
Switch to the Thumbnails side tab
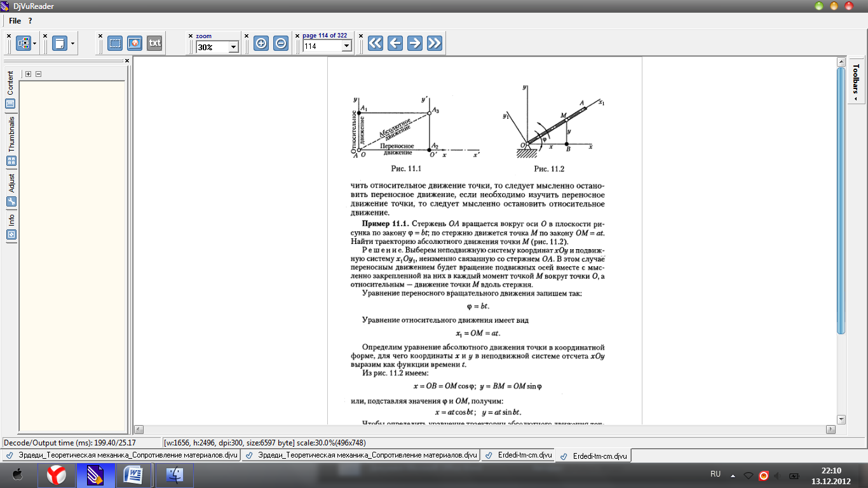[x=11, y=141]
